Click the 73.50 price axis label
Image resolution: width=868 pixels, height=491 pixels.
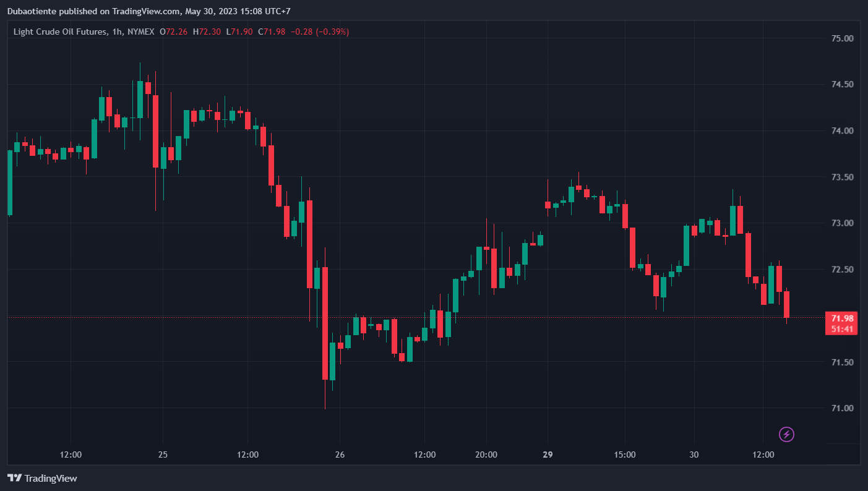pos(842,177)
